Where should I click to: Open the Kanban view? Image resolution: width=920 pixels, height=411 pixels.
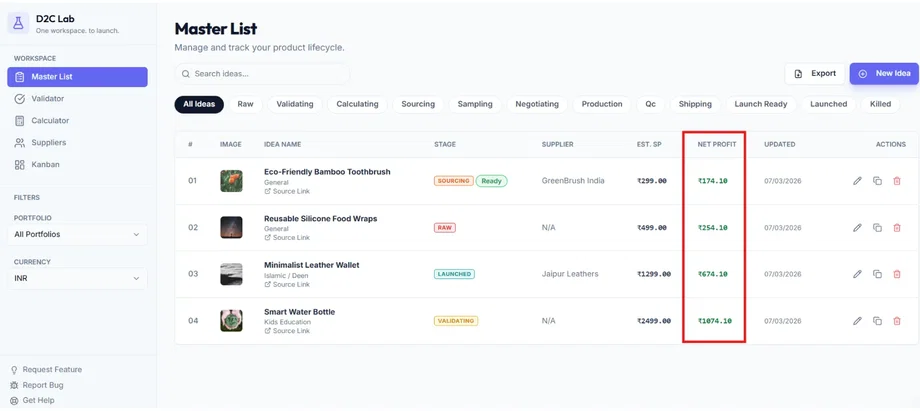click(x=45, y=165)
